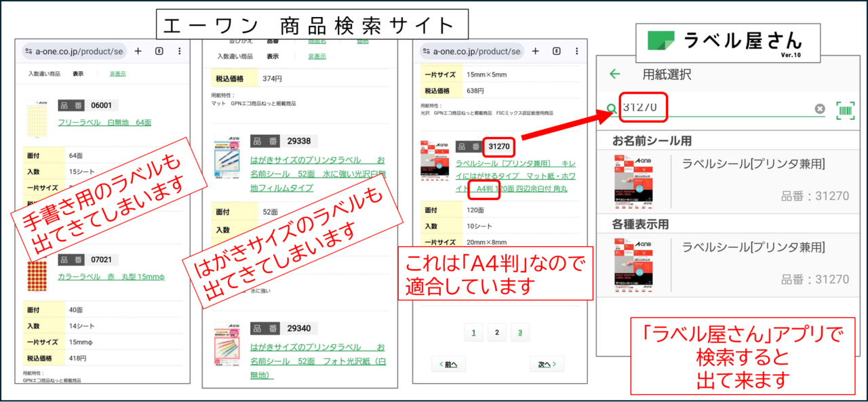
Task: Click 税込価格 374円 value
Action: coord(272,79)
